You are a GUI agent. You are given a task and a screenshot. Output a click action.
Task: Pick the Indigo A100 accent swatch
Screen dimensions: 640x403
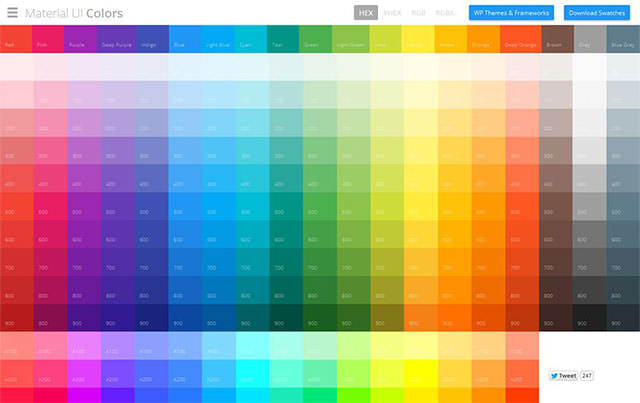pos(151,346)
